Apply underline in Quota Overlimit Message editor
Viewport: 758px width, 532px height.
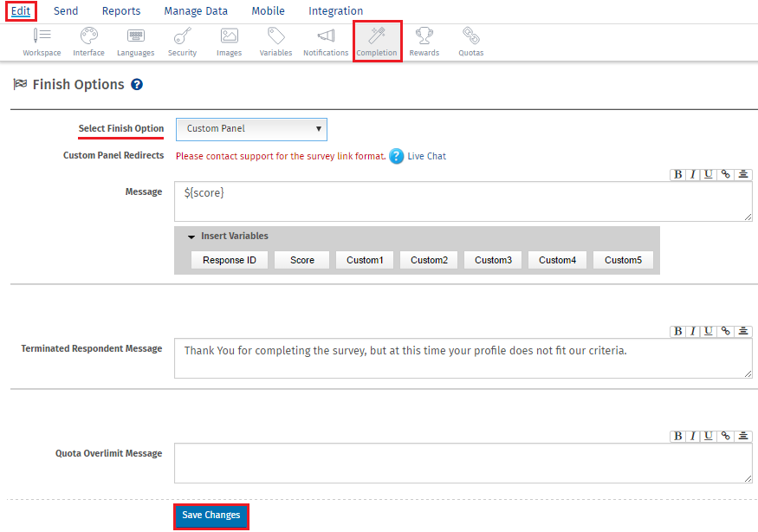[x=709, y=436]
